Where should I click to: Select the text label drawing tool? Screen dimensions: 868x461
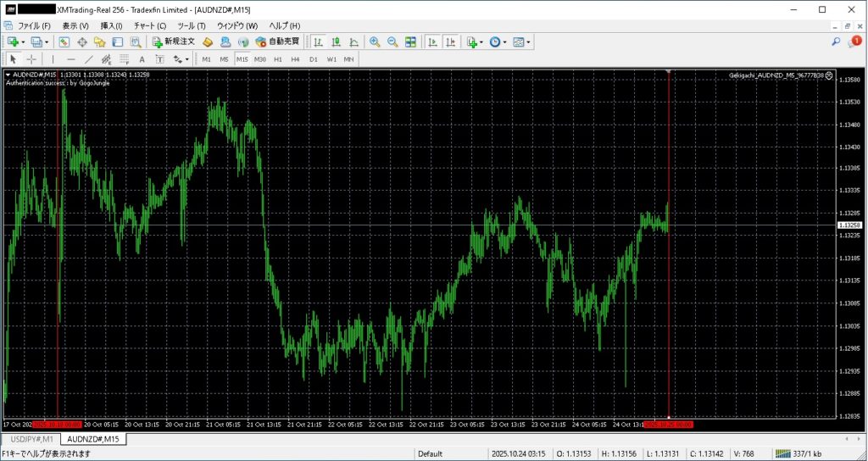coord(142,59)
